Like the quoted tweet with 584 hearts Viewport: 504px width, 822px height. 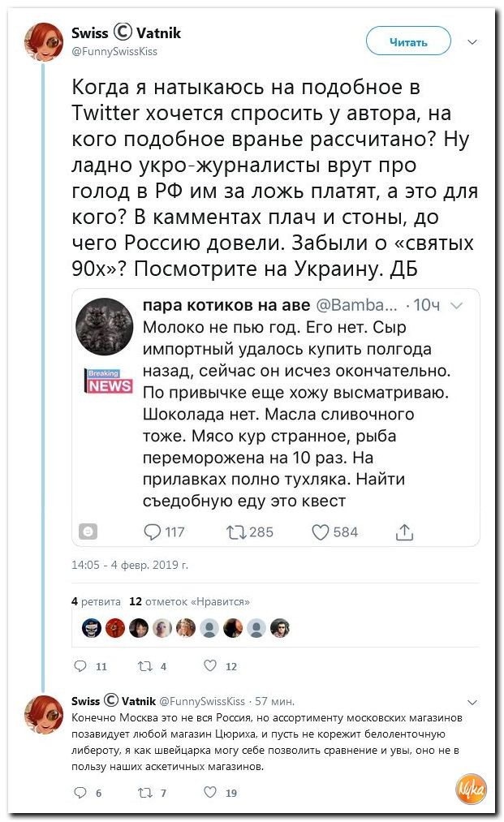(320, 532)
